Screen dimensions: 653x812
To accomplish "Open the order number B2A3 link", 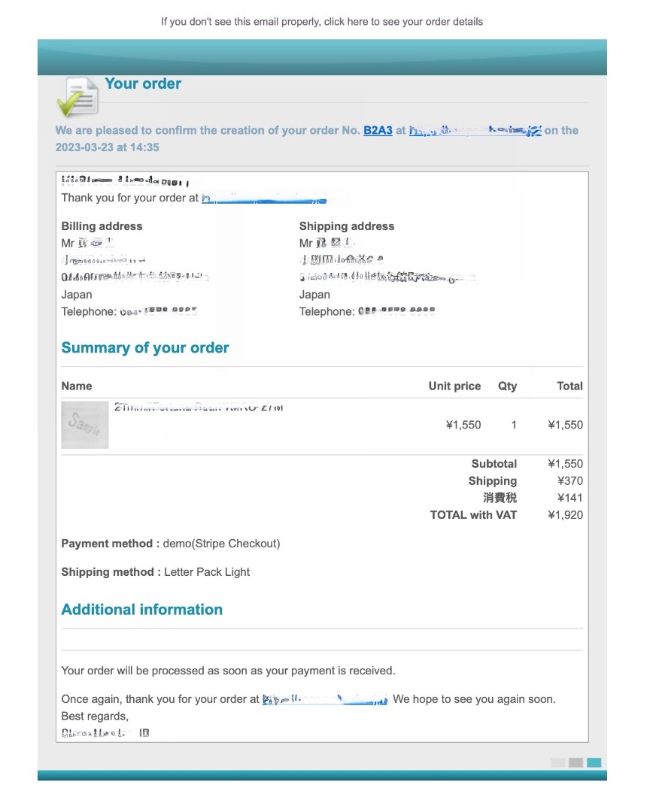I will [x=378, y=130].
